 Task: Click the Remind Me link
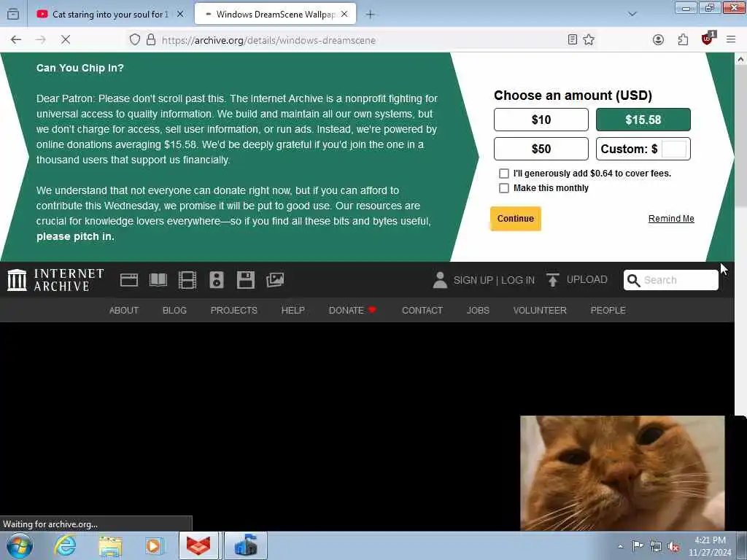671,219
